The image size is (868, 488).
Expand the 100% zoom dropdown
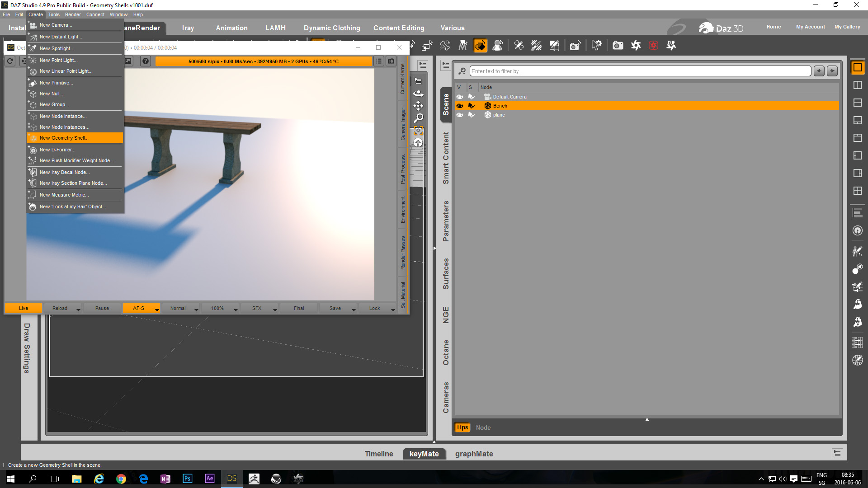[x=235, y=309]
